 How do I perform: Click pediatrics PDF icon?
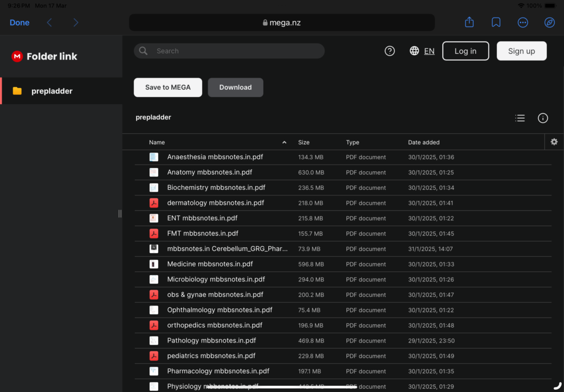pyautogui.click(x=154, y=356)
